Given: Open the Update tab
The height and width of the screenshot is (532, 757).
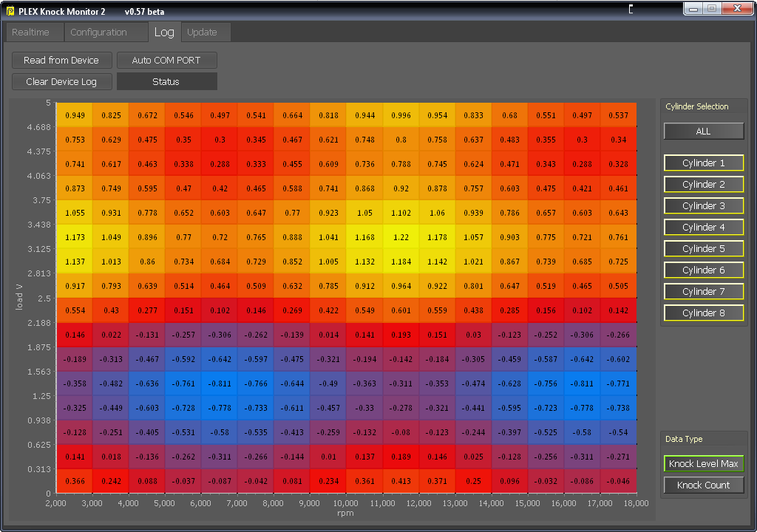Looking at the screenshot, I should (206, 32).
